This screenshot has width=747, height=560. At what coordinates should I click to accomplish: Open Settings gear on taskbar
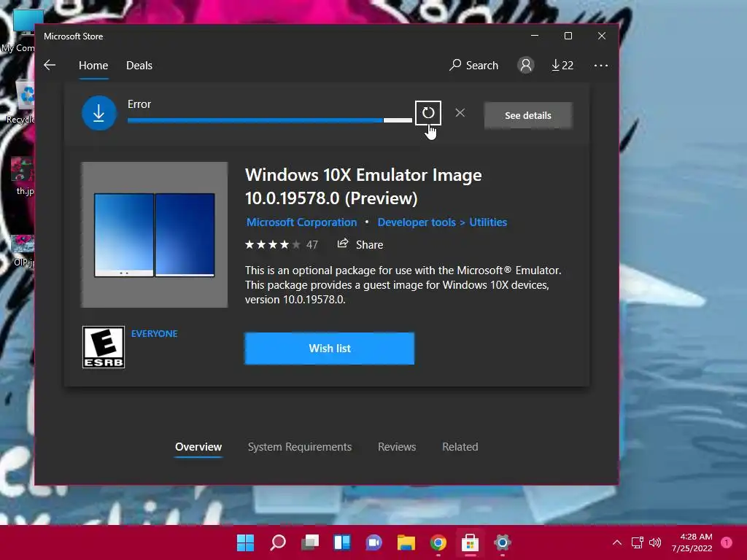click(502, 542)
